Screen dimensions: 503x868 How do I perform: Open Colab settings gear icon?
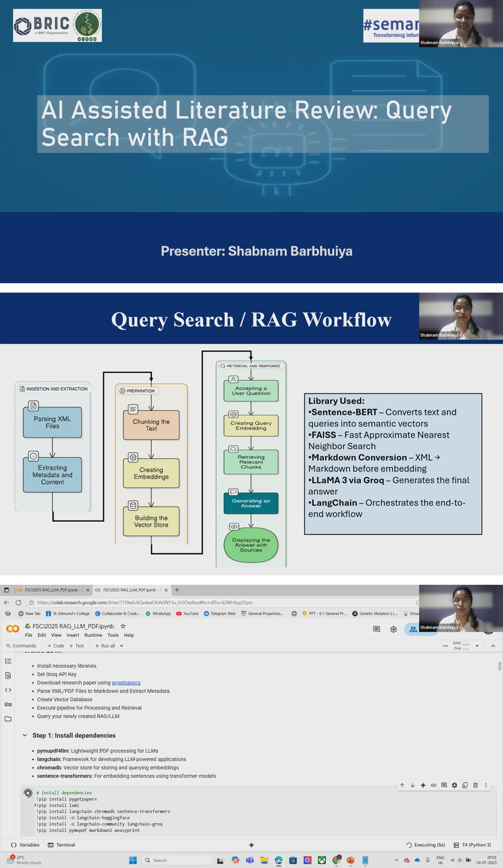pos(393,629)
